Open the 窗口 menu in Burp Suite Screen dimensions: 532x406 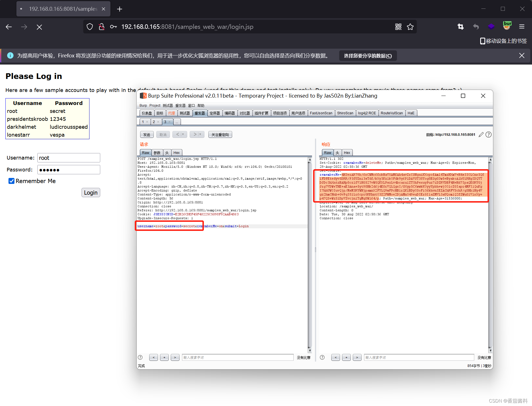pyautogui.click(x=191, y=106)
